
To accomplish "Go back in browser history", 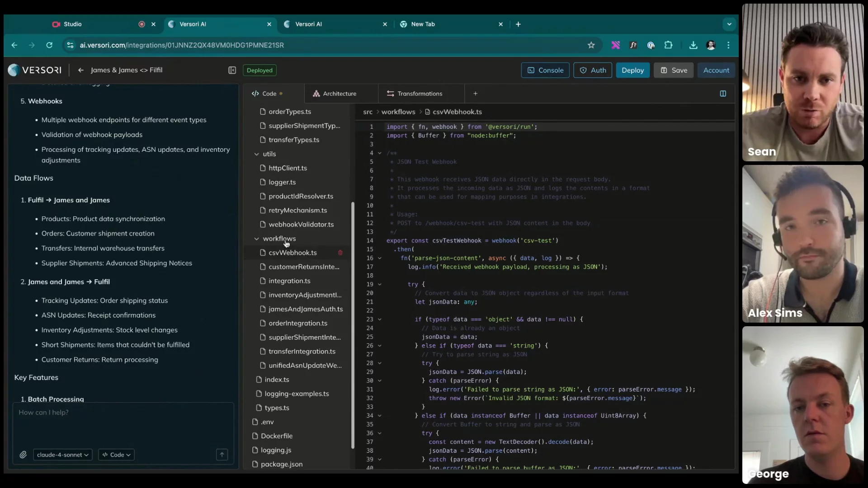I will click(x=14, y=45).
